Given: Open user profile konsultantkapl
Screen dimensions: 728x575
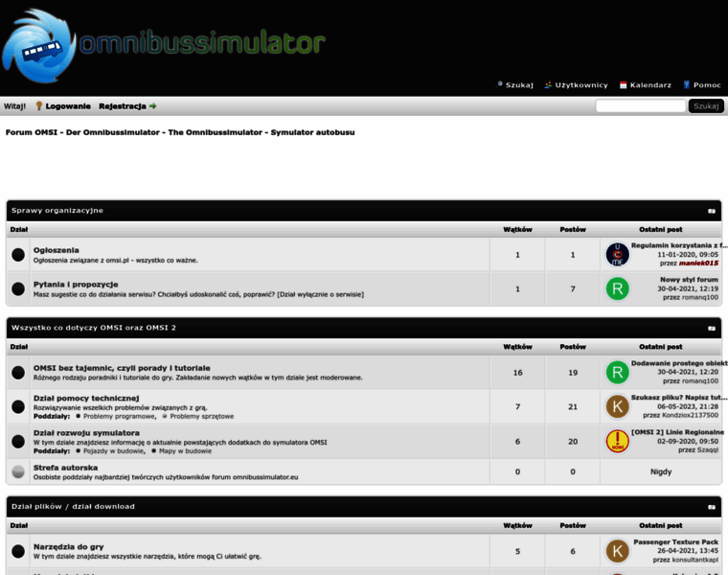Looking at the screenshot, I should (695, 560).
